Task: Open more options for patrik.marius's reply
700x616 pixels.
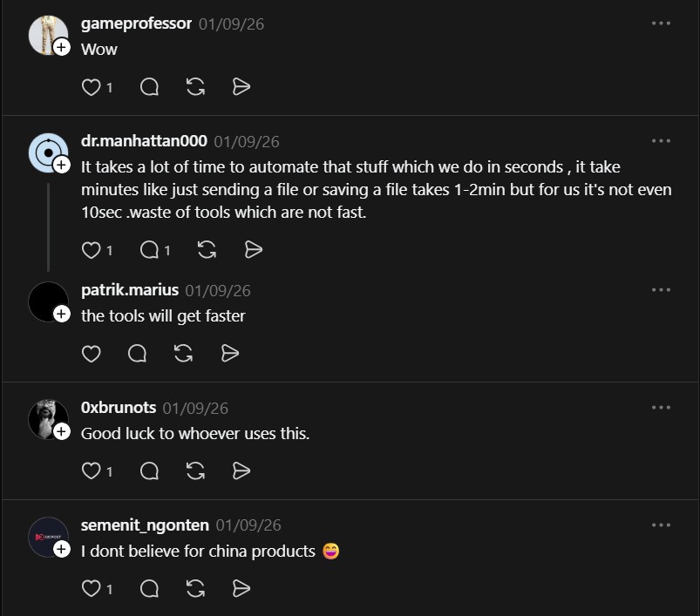Action: [x=661, y=290]
